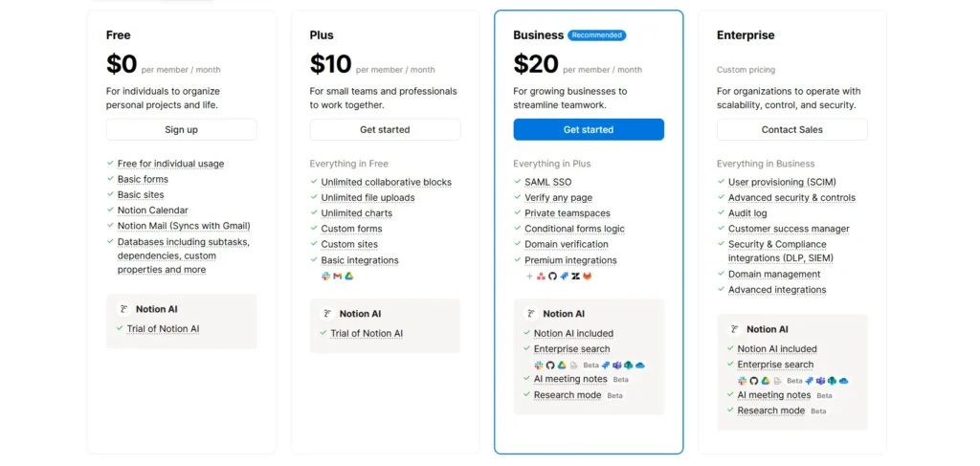Click the Recommended badge next to Business
The image size is (980, 466).
(596, 35)
